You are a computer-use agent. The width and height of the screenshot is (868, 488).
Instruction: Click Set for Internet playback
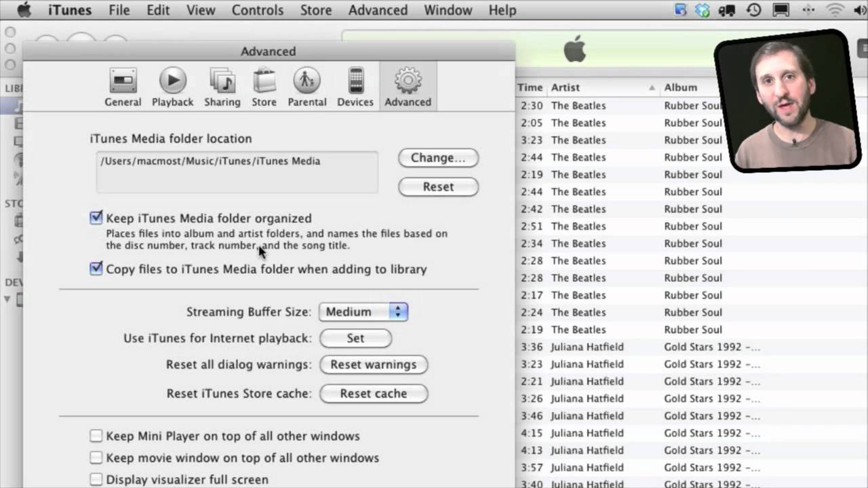[355, 338]
